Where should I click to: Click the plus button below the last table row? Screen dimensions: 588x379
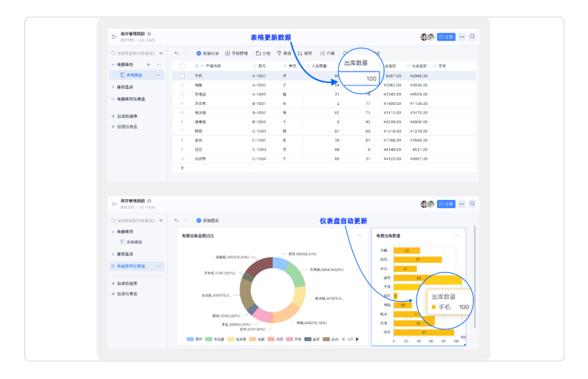tap(182, 167)
